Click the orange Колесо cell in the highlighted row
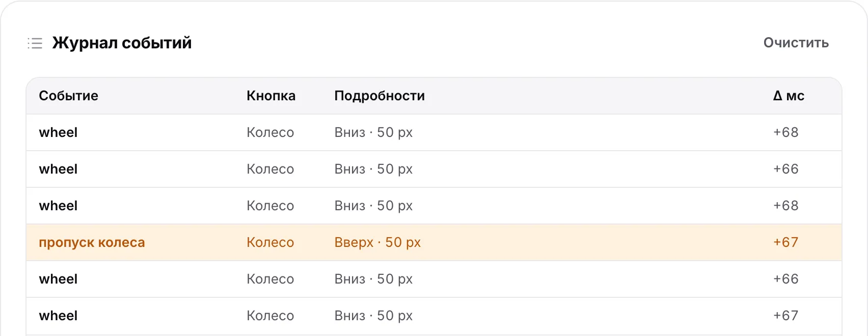Image resolution: width=868 pixels, height=336 pixels. click(270, 242)
